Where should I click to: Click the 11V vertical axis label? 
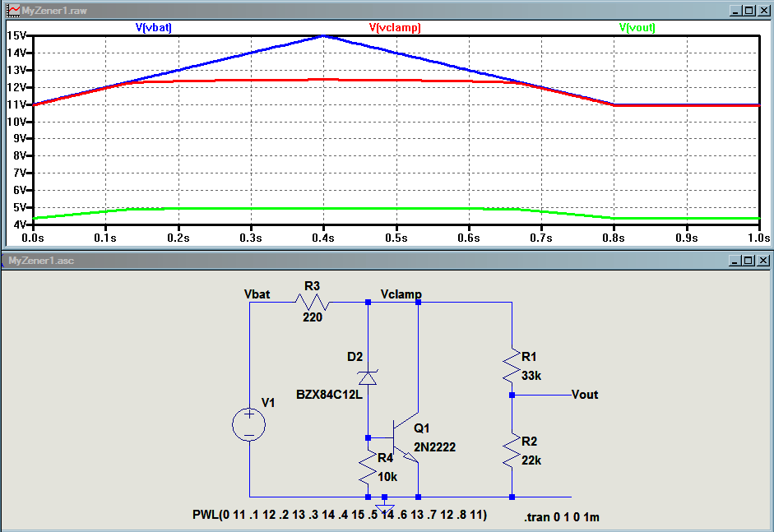click(x=17, y=104)
